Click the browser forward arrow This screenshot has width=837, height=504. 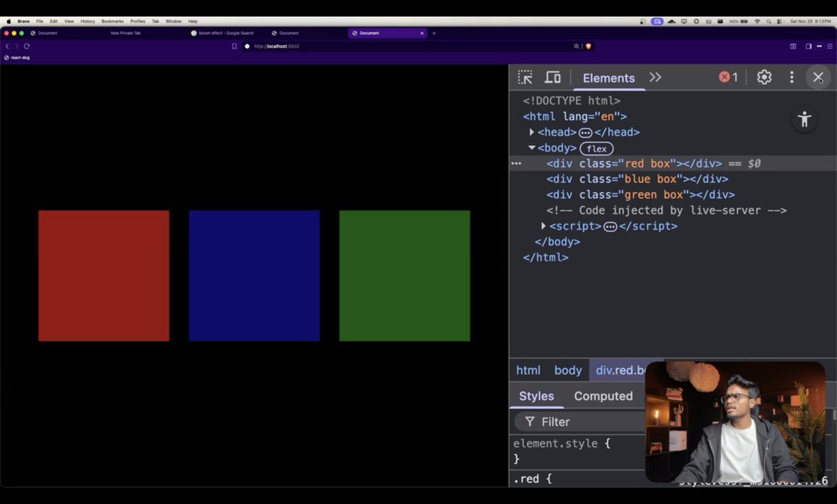point(17,47)
